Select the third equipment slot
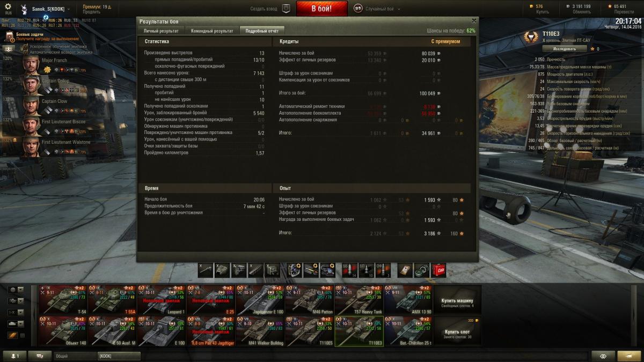The image size is (644, 362). pos(328,270)
